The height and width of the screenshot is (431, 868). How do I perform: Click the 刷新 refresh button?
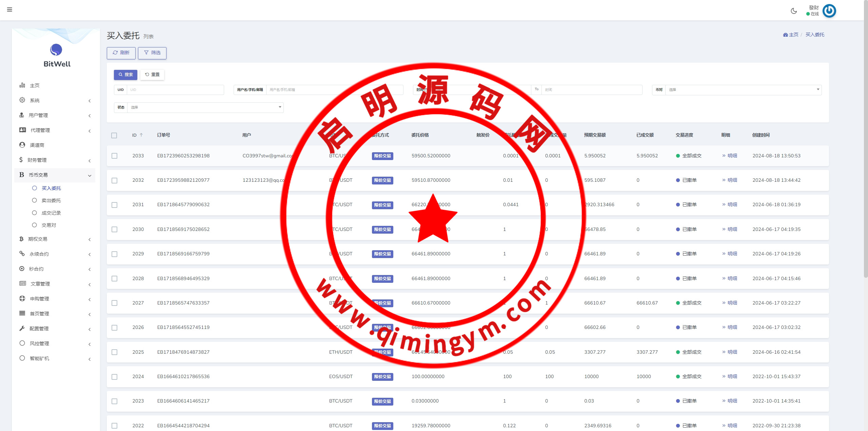coord(121,53)
